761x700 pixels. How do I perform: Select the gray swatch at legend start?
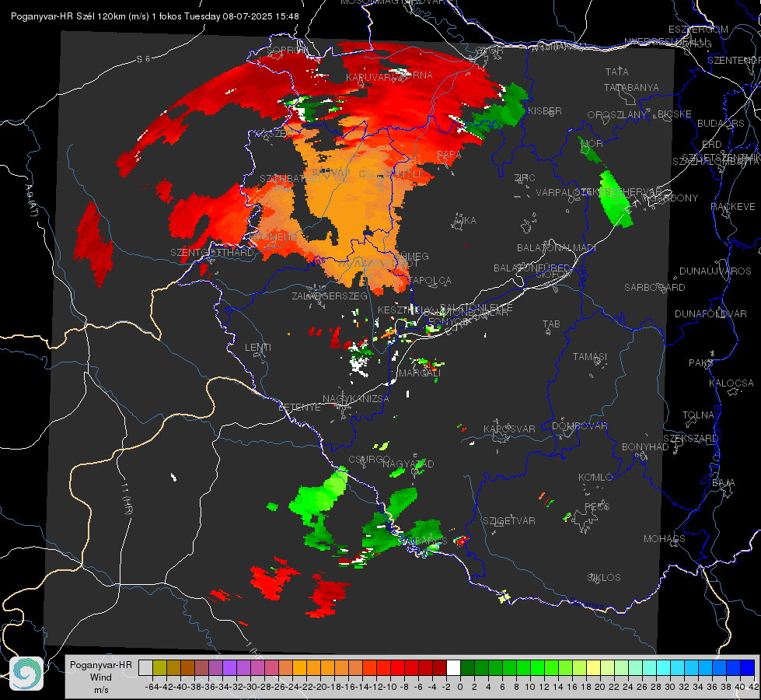click(x=145, y=667)
